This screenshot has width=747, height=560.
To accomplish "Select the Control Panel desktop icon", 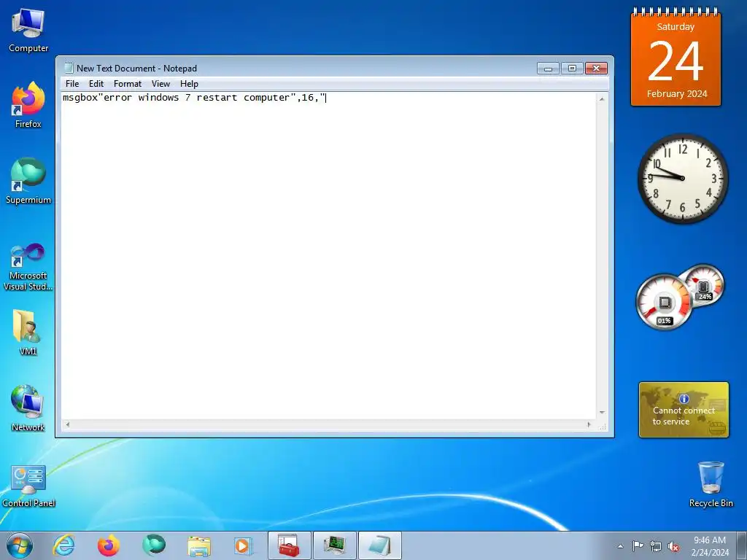I will [x=28, y=486].
